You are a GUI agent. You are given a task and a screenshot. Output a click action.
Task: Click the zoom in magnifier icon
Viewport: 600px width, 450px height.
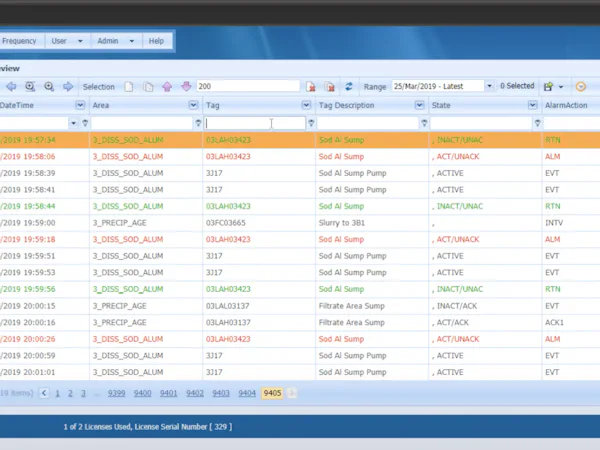click(49, 86)
